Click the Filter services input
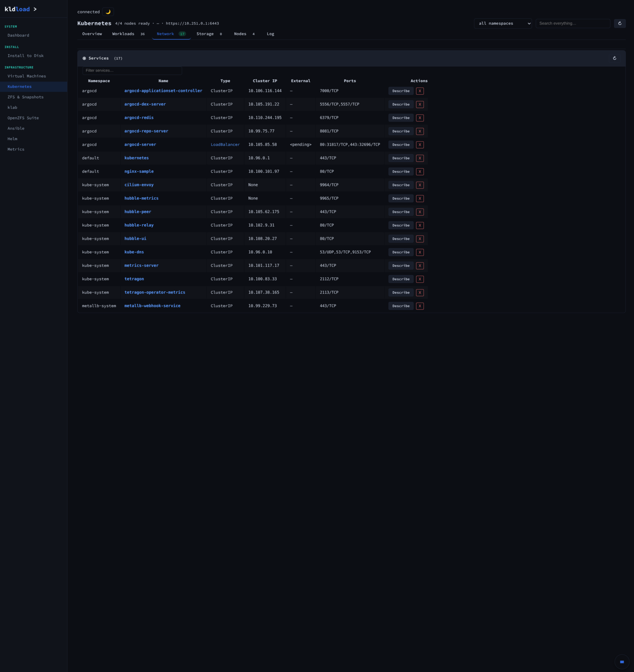The width and height of the screenshot is (634, 672). (132, 71)
